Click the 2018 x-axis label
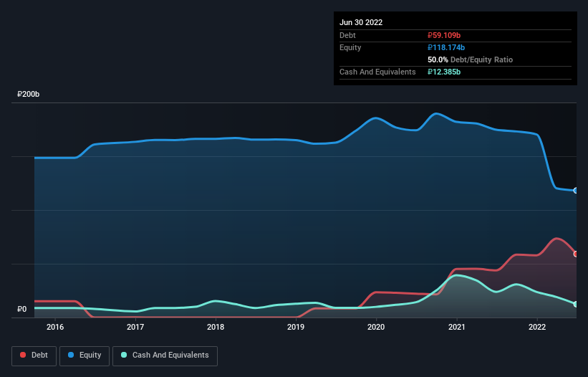This screenshot has height=377, width=588. 216,327
